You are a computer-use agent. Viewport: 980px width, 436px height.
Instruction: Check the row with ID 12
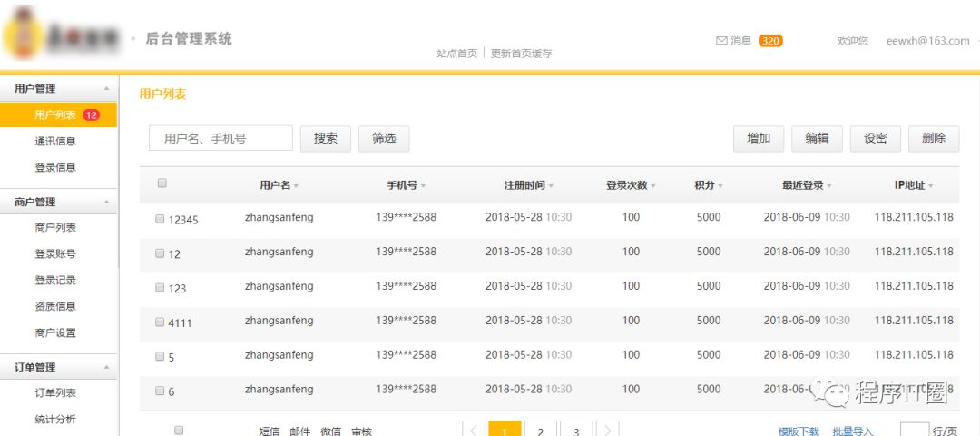pos(160,253)
